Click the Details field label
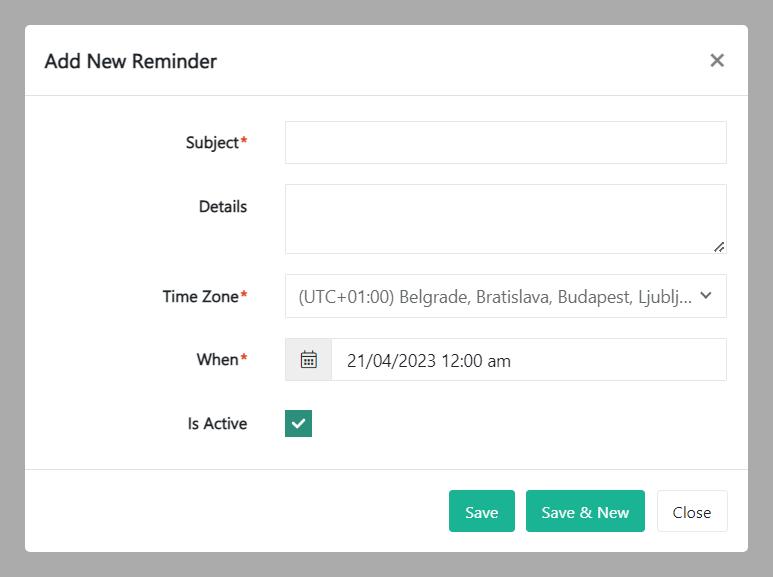This screenshot has width=773, height=577. pyautogui.click(x=223, y=207)
